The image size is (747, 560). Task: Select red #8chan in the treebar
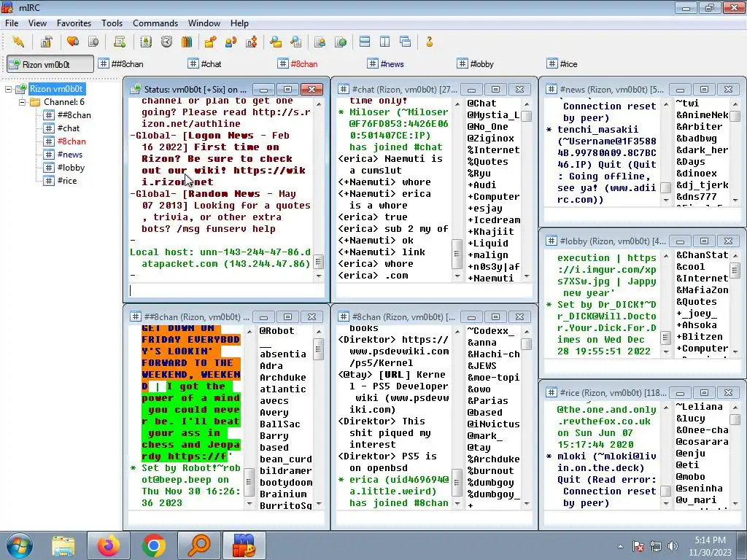tap(71, 141)
